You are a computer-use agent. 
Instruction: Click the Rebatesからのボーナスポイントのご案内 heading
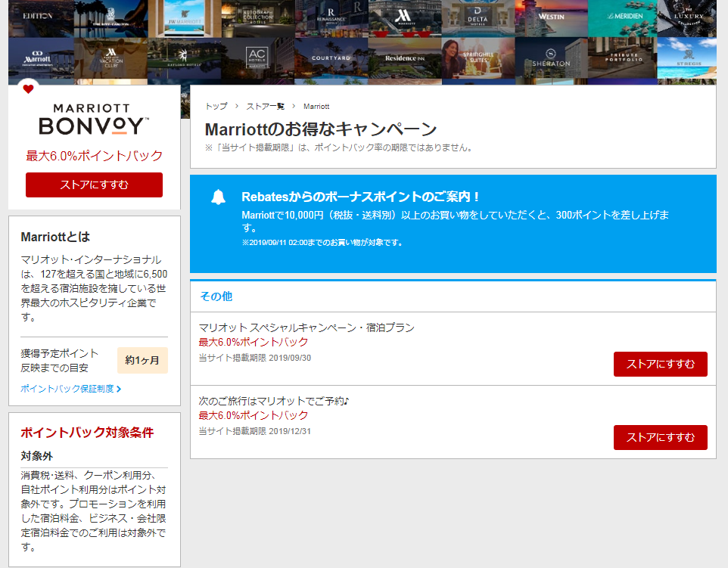[x=360, y=197]
